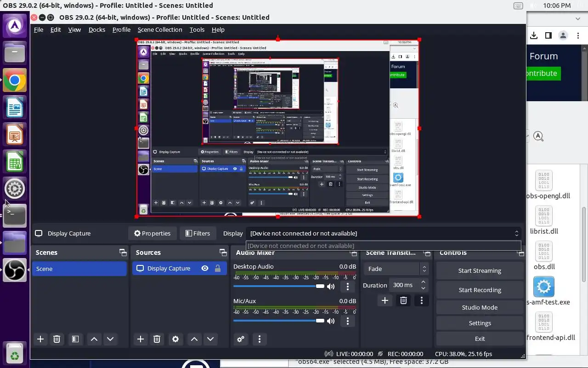Move scene down arrow in Scenes panel
588x368 pixels.
click(110, 339)
